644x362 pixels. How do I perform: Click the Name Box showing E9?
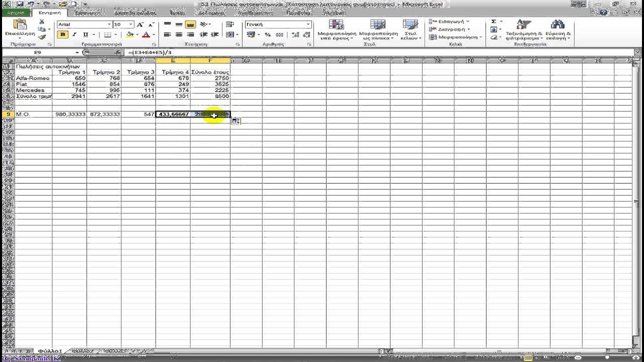click(x=38, y=52)
